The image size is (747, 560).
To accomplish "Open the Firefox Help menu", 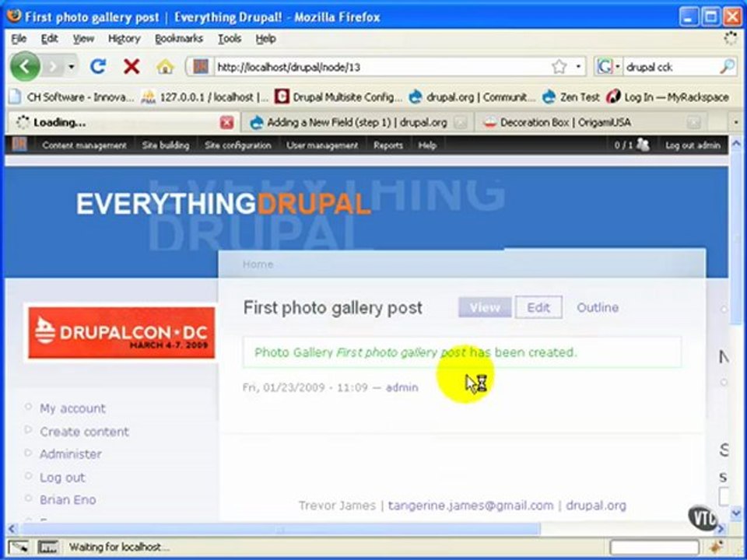I will point(265,39).
